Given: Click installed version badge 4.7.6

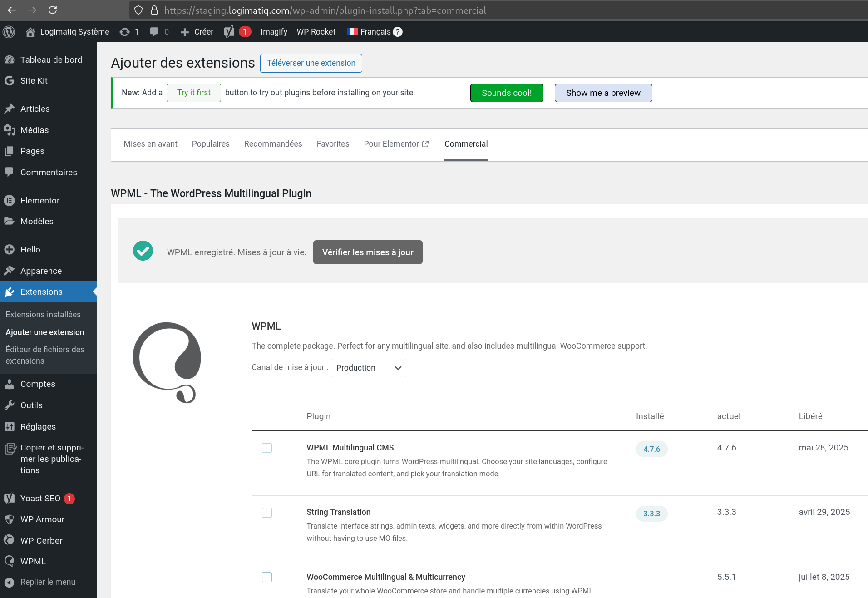Looking at the screenshot, I should point(651,449).
